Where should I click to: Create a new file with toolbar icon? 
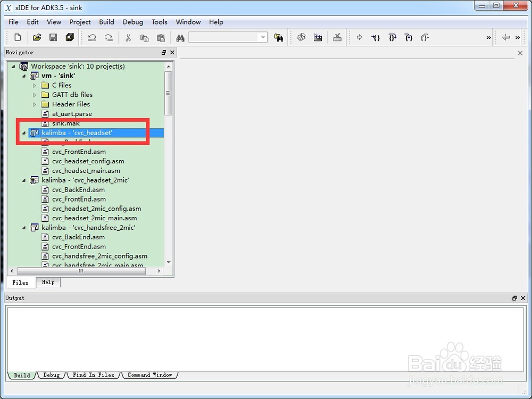18,37
